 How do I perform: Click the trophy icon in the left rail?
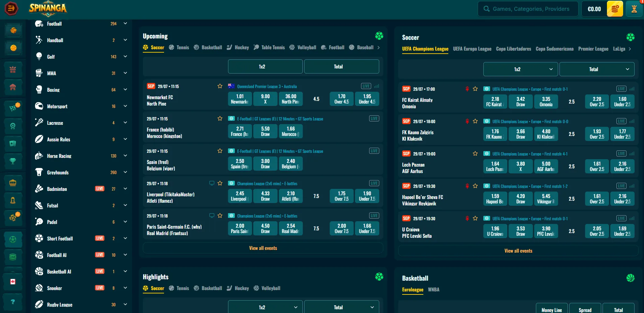(x=13, y=161)
